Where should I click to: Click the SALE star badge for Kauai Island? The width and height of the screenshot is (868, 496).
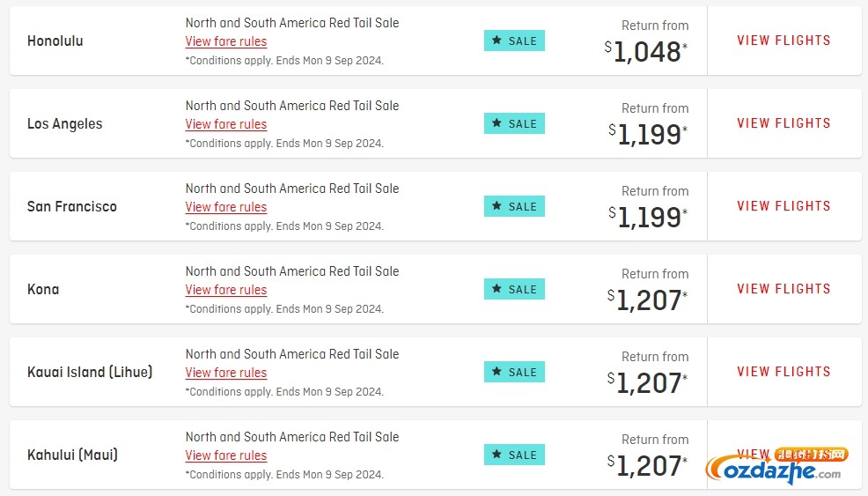click(514, 372)
